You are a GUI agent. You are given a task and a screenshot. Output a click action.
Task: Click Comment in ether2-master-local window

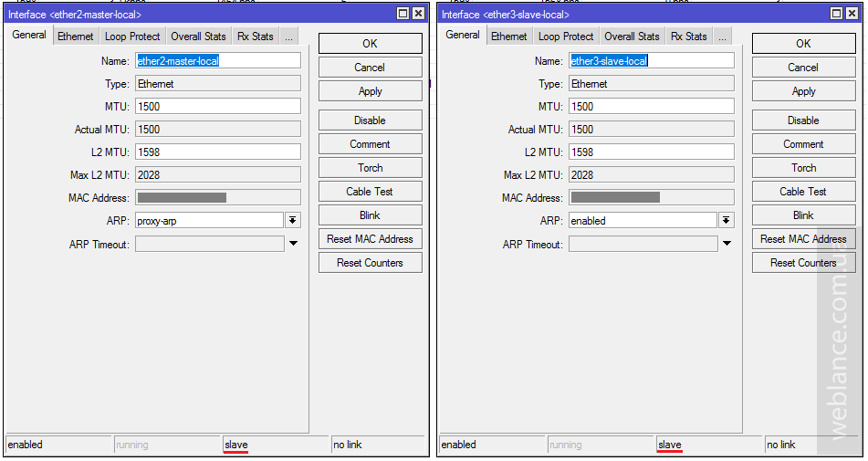(370, 144)
